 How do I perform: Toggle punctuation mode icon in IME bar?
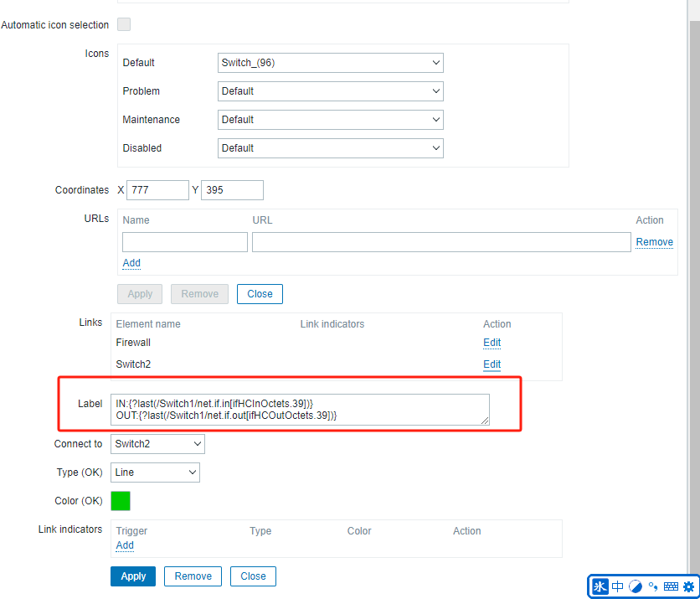pos(653,586)
